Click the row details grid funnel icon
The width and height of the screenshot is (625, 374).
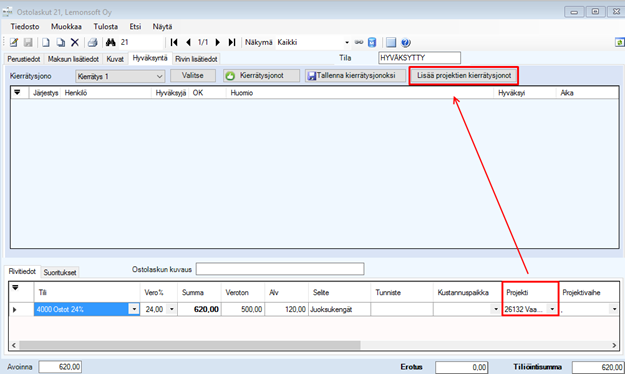[15, 287]
